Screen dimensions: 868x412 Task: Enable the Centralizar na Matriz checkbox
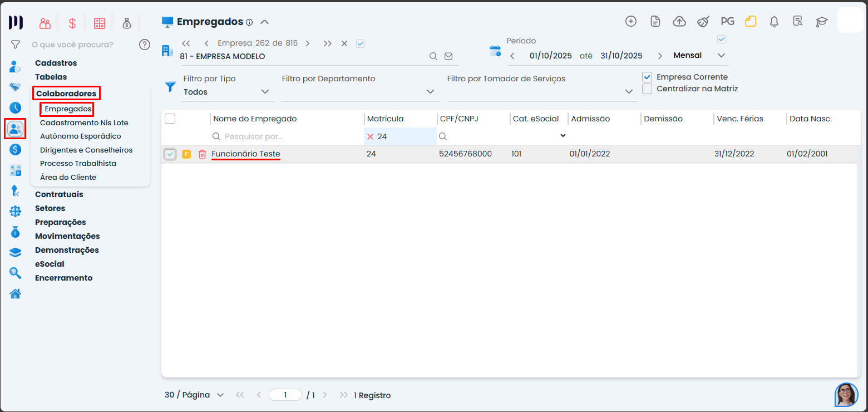pos(647,89)
